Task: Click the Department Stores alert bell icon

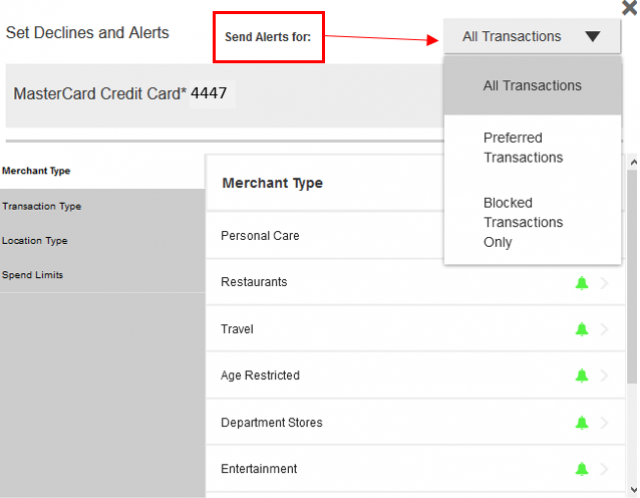Action: (582, 422)
